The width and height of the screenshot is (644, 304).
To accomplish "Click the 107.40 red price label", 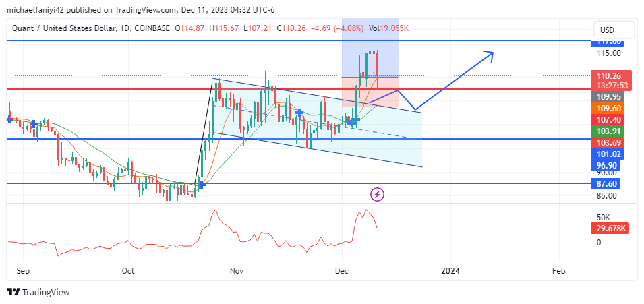I will (x=608, y=120).
